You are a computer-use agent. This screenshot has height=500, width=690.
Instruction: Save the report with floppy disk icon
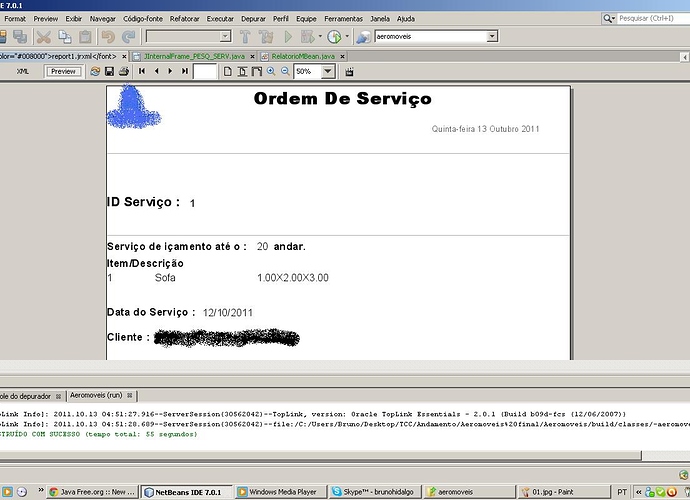pos(110,71)
